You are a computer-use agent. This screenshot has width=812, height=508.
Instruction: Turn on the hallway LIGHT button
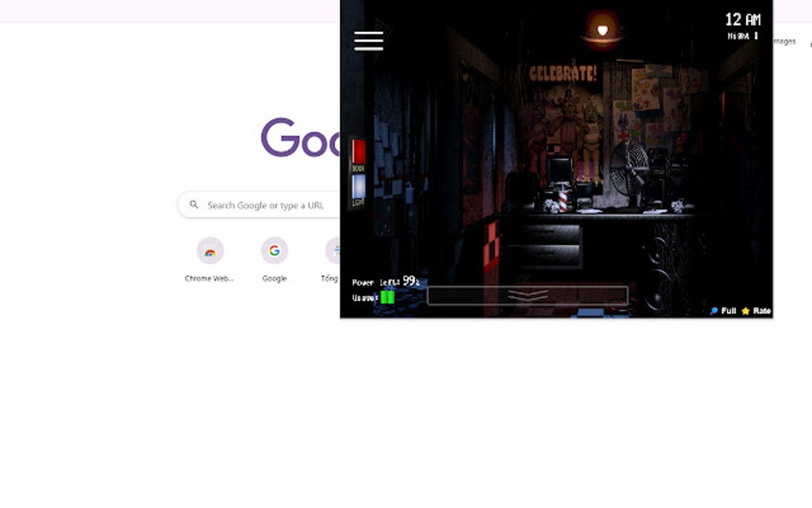357,187
